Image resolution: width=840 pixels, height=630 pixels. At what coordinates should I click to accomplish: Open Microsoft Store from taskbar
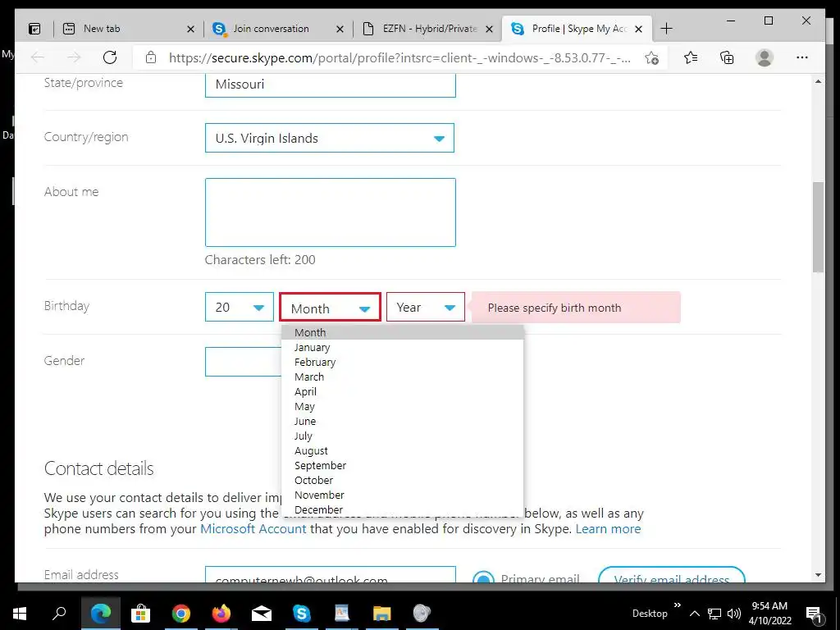click(x=141, y=614)
